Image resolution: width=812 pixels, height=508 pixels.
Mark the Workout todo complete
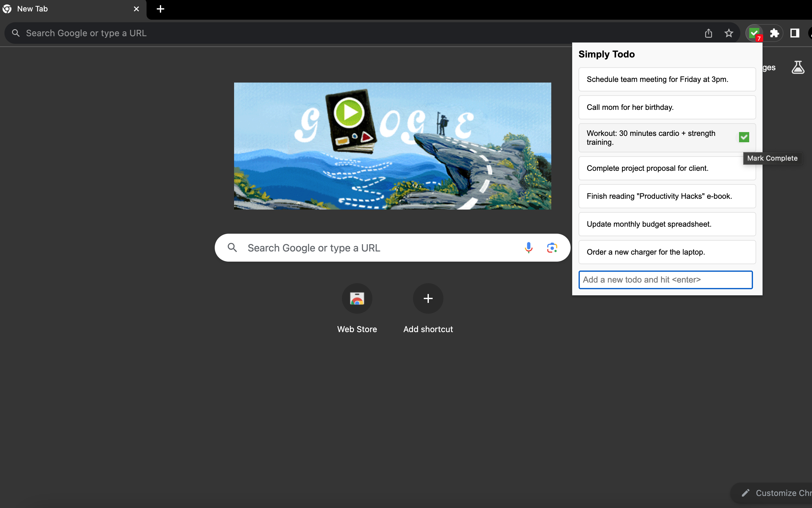744,137
